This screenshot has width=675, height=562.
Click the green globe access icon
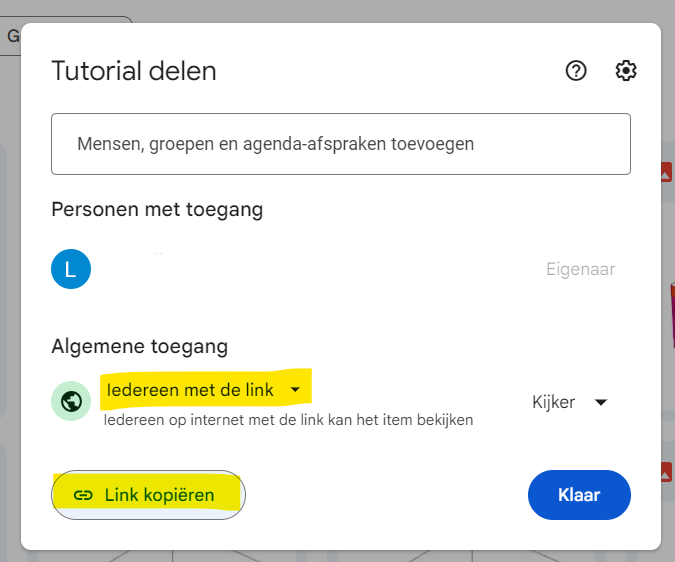point(71,401)
